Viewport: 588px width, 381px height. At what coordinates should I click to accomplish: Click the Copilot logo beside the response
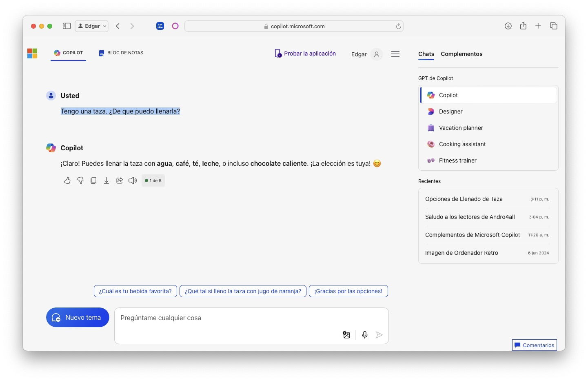51,148
